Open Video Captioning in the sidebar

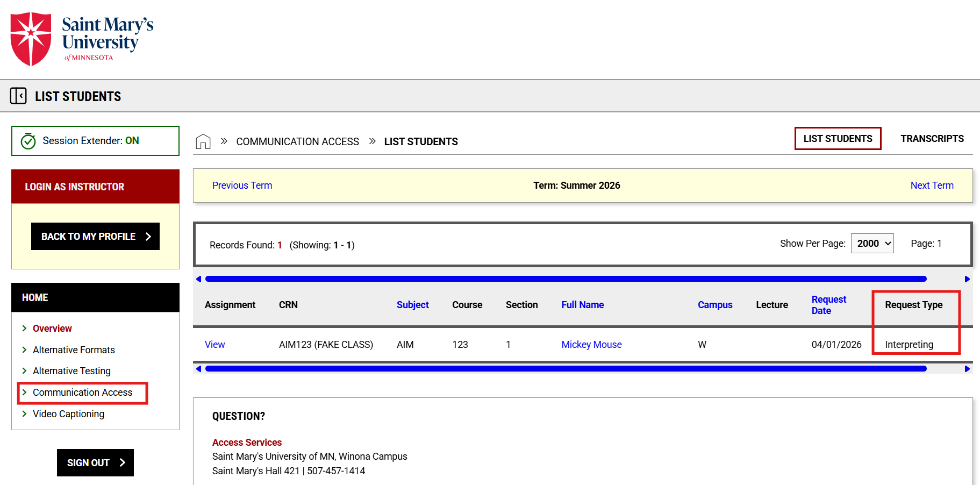point(68,414)
